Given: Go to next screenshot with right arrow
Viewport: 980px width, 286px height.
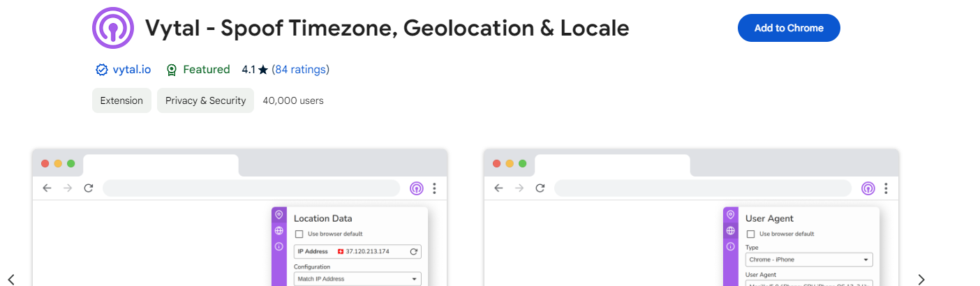Looking at the screenshot, I should point(921,279).
